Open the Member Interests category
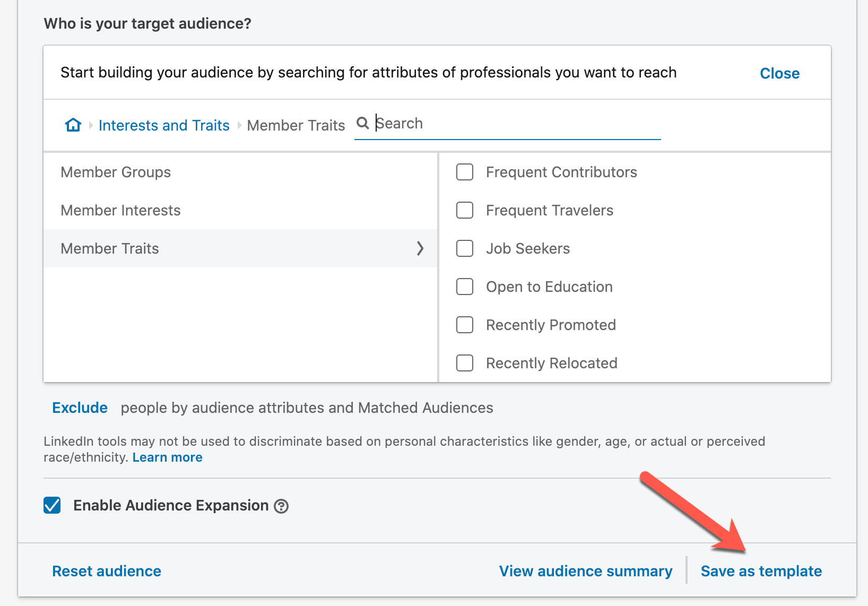This screenshot has height=606, width=868. click(240, 210)
